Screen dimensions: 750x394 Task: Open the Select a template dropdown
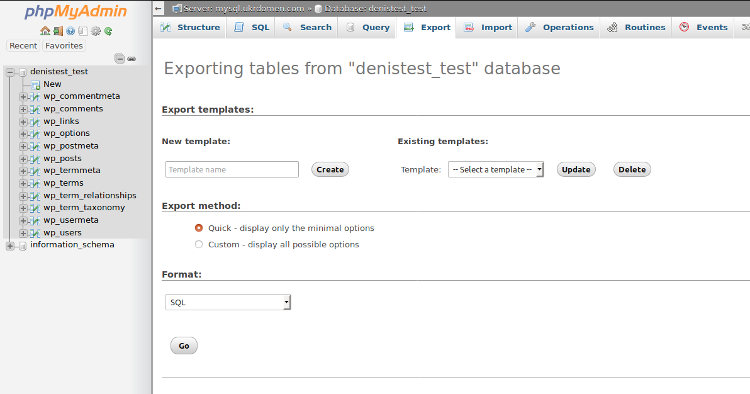(x=496, y=169)
